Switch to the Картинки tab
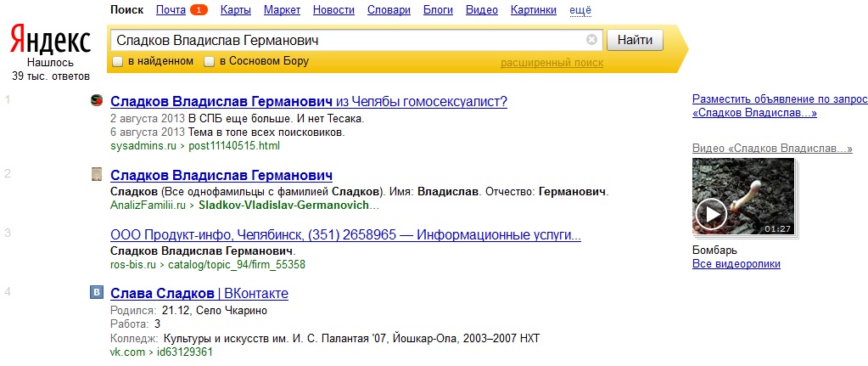Viewport: 868px width, 366px height. pos(535,10)
